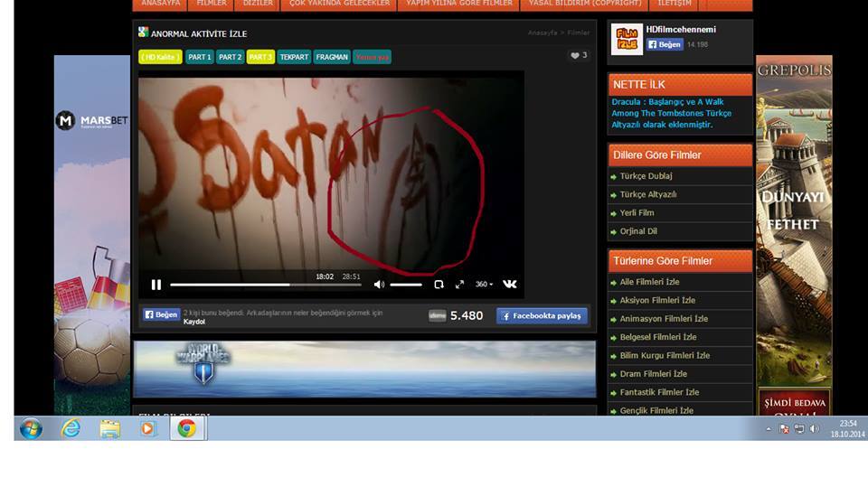The width and height of the screenshot is (868, 487).
Task: Click the ANASAYFA menu item
Action: click(x=161, y=4)
